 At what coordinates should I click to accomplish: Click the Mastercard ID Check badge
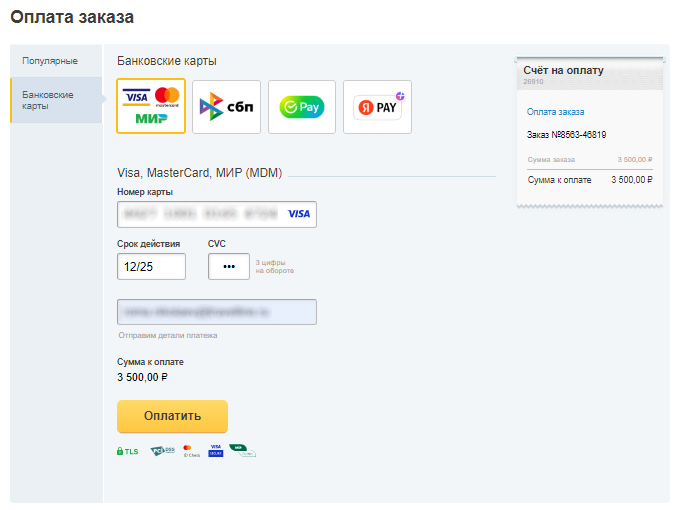coord(191,451)
